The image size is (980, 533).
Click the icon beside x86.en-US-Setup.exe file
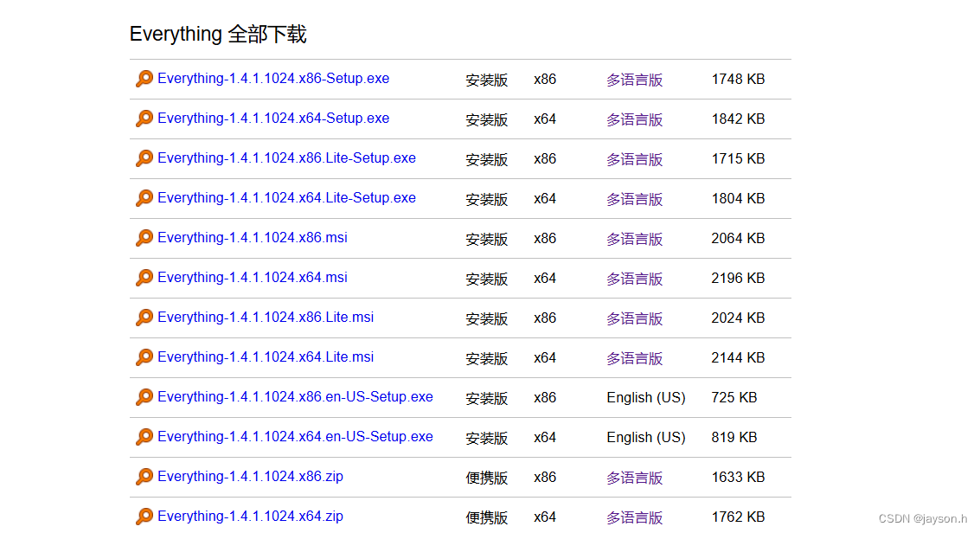coord(144,397)
